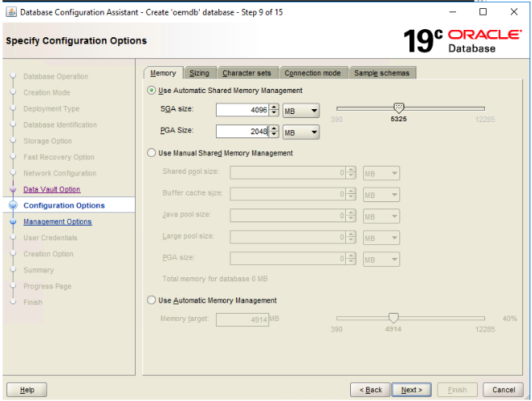Click 'Total memory for database 0 MB' text
Screen dimensions: 532x401
click(x=215, y=279)
